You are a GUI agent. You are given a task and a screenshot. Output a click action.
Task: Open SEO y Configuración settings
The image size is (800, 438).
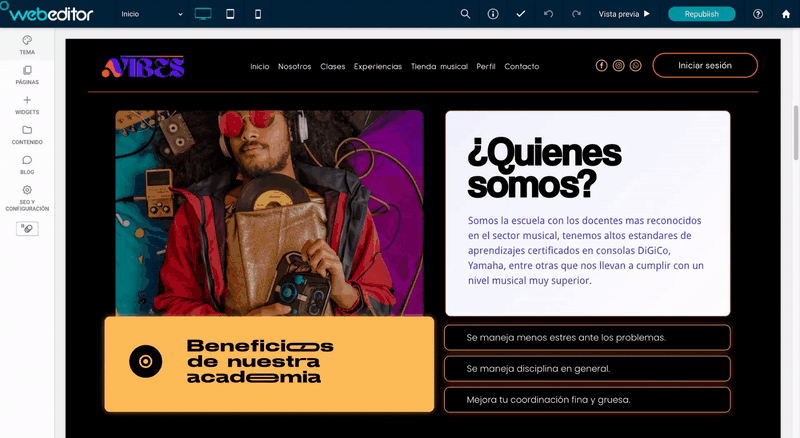pyautogui.click(x=27, y=198)
